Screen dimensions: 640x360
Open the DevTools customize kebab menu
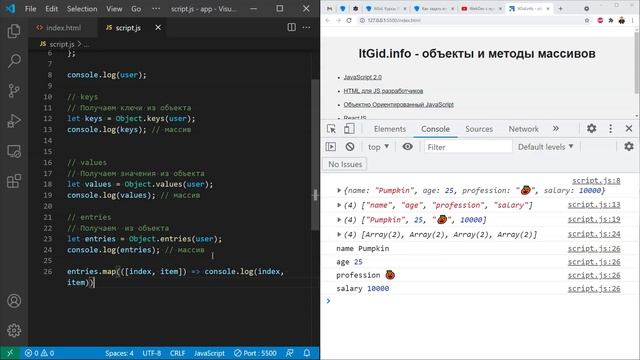click(x=610, y=129)
